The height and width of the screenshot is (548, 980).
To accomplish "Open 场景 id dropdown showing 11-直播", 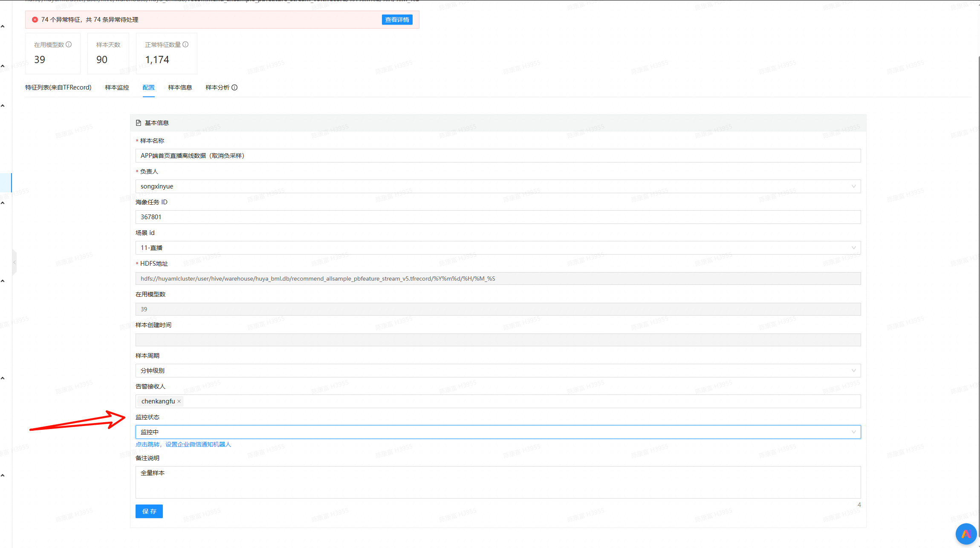I will coord(497,248).
